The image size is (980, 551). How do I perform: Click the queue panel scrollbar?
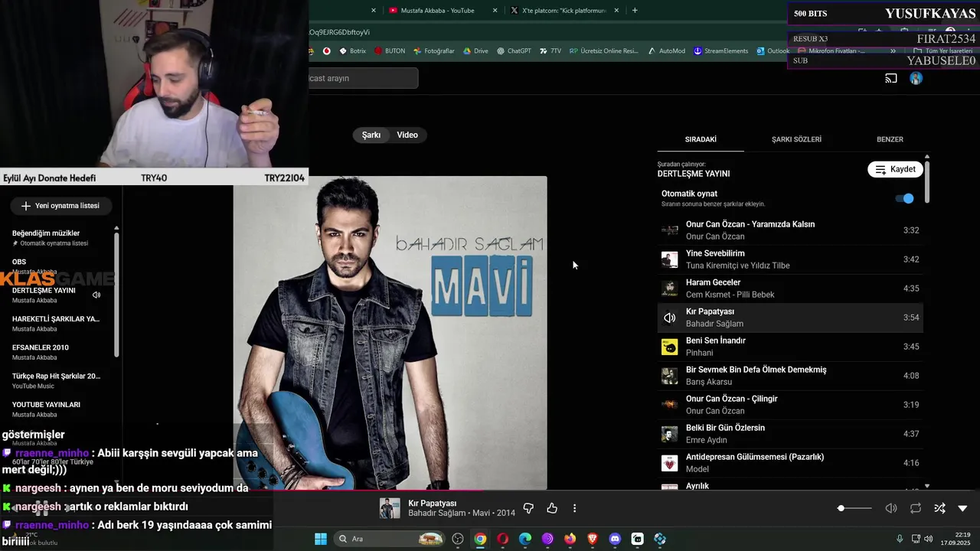(x=927, y=181)
